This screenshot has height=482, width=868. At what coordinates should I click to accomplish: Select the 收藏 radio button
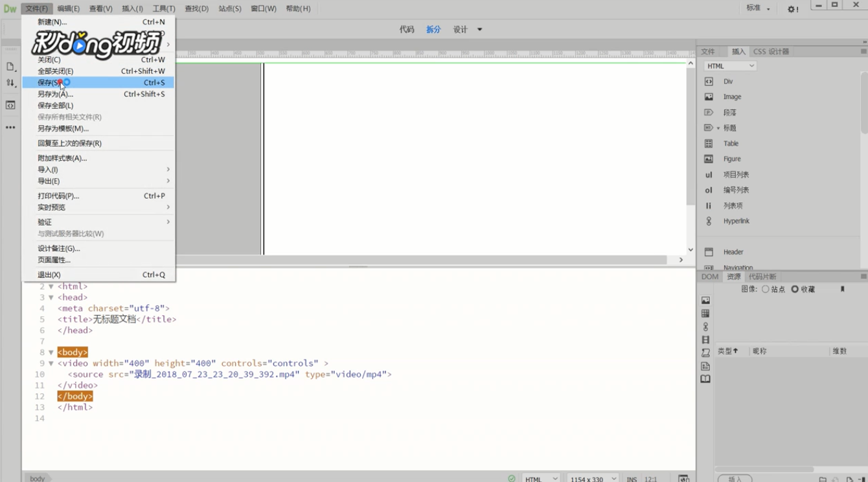[795, 290]
